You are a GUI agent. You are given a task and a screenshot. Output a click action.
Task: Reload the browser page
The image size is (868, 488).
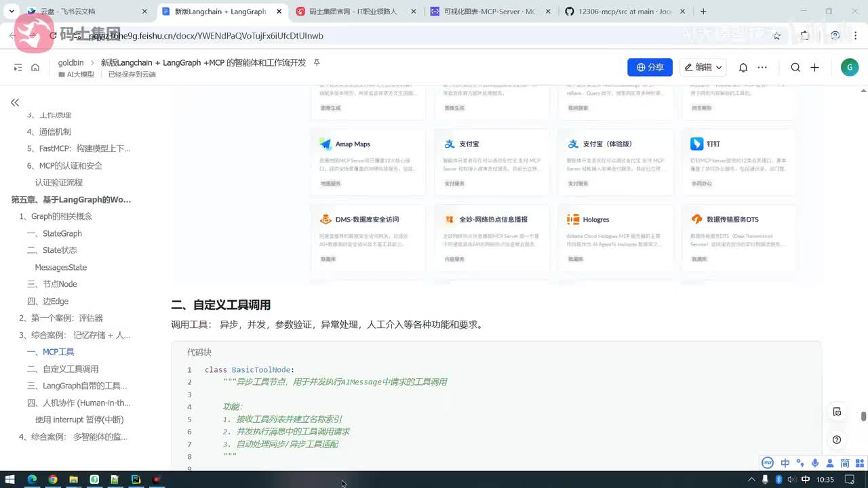click(x=52, y=36)
